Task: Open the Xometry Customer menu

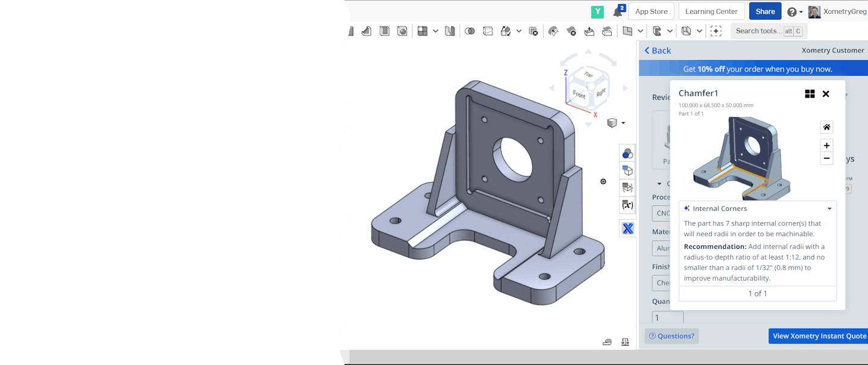Action: [834, 51]
